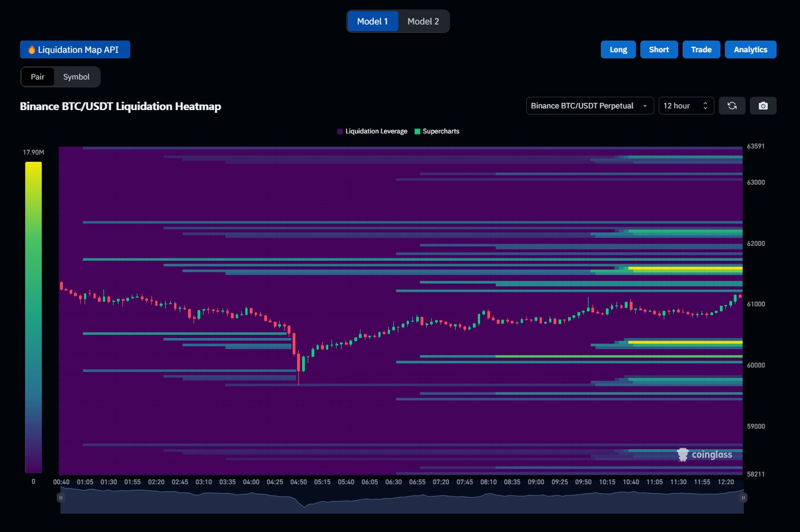Click the left zoom slider handle
The width and height of the screenshot is (800, 532).
(x=61, y=498)
